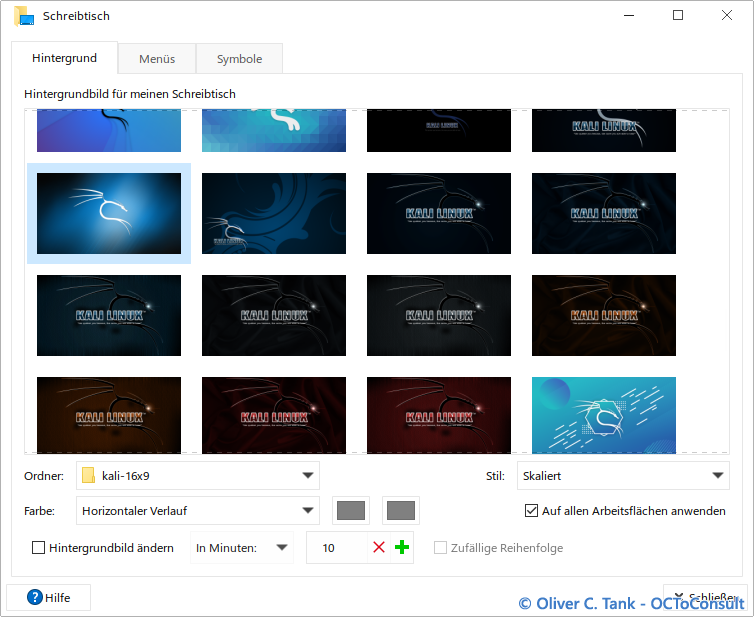Screen dimensions: 754x617
Task: Click the Hilfe button
Action: 49,598
